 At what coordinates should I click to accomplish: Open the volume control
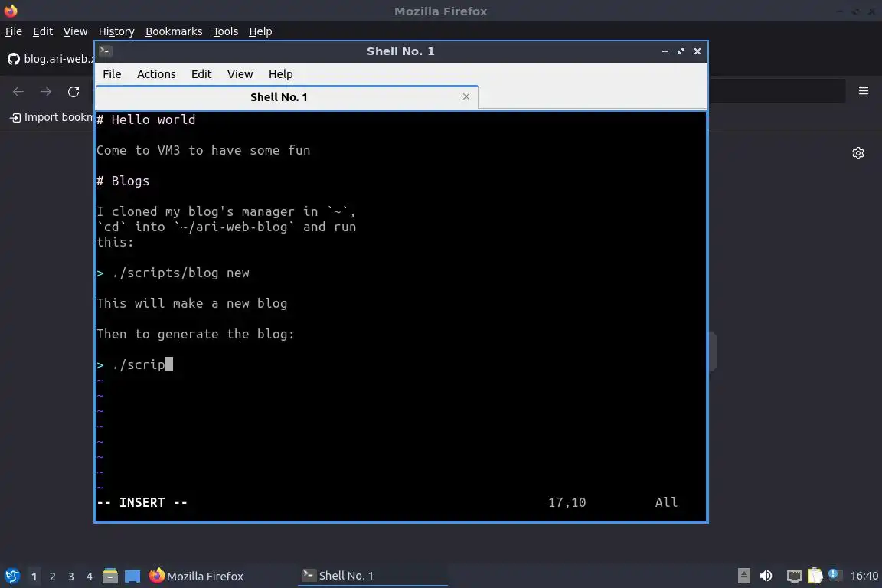click(766, 576)
